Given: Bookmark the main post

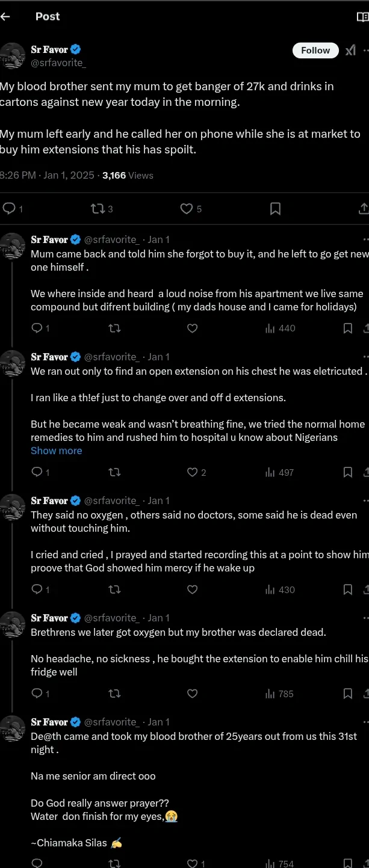Looking at the screenshot, I should point(275,209).
